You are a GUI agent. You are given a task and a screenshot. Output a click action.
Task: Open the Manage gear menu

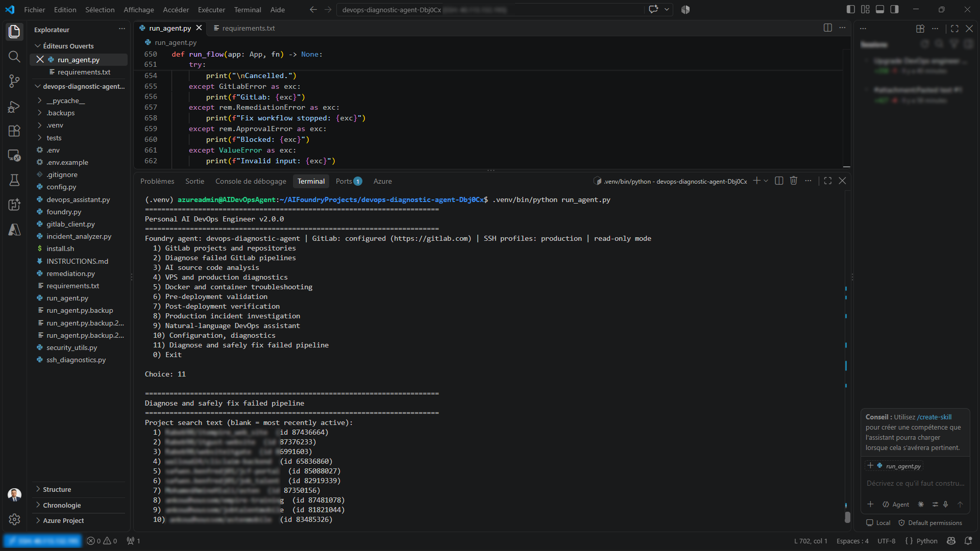(x=14, y=519)
